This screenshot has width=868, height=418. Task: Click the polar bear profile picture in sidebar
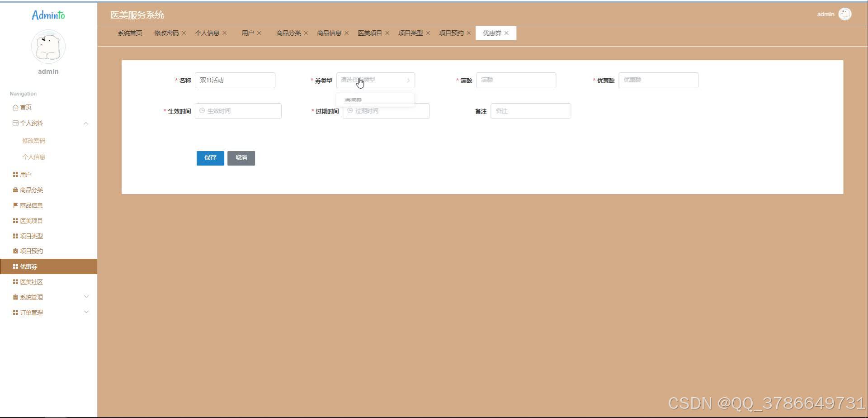tap(48, 47)
